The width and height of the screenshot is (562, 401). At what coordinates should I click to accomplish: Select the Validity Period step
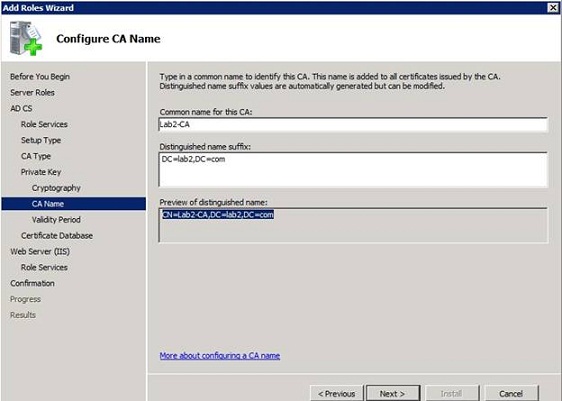pyautogui.click(x=56, y=220)
